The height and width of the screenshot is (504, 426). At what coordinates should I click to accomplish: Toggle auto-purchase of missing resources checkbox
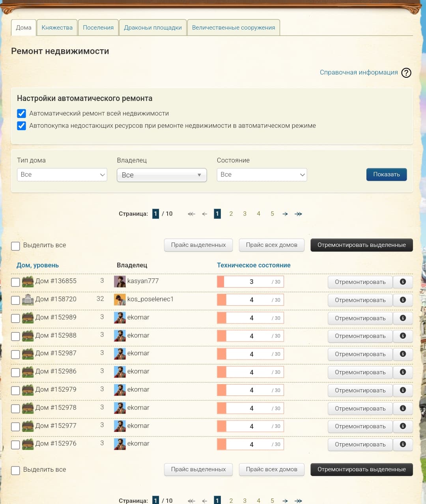coord(22,126)
